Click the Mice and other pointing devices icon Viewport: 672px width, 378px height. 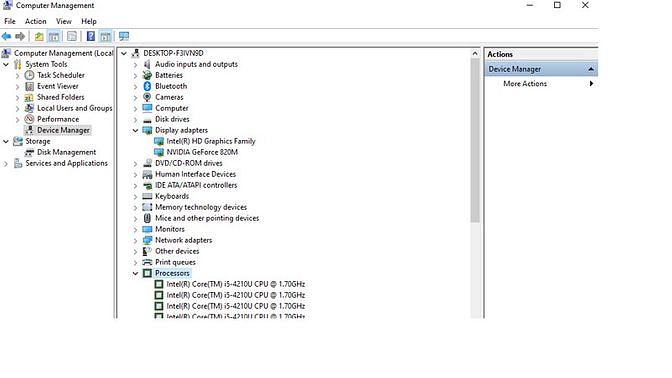click(147, 218)
